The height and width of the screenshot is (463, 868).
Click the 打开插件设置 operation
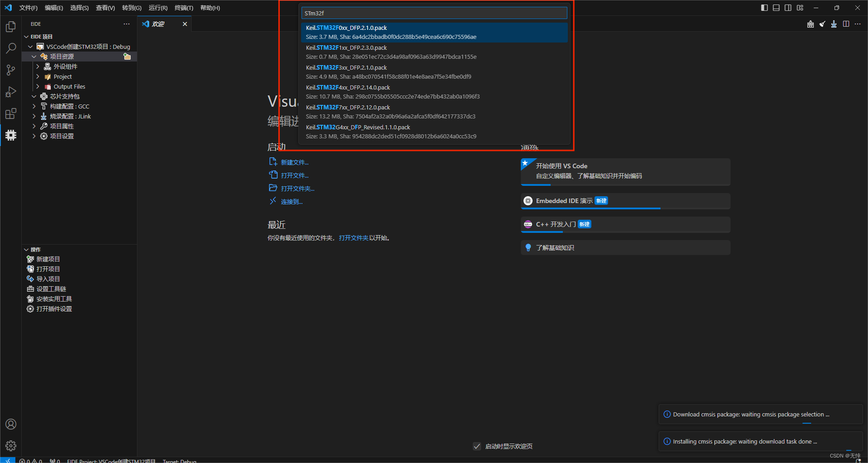54,309
